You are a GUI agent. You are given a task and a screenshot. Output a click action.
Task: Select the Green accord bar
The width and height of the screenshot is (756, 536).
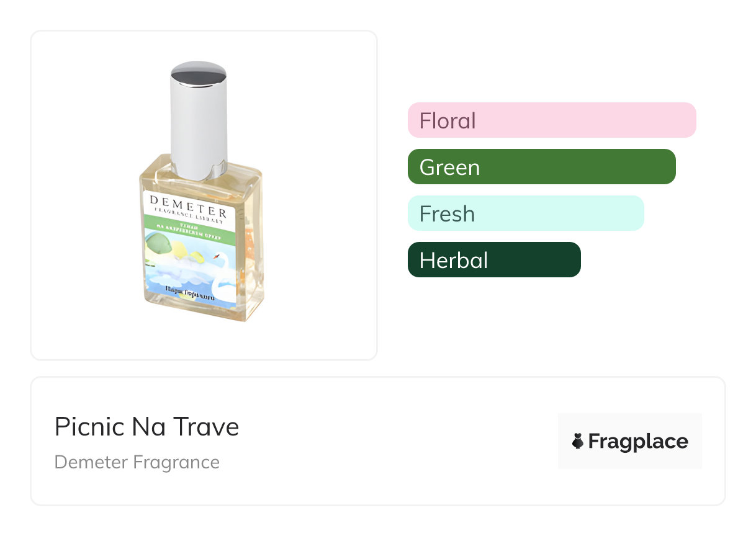541,167
